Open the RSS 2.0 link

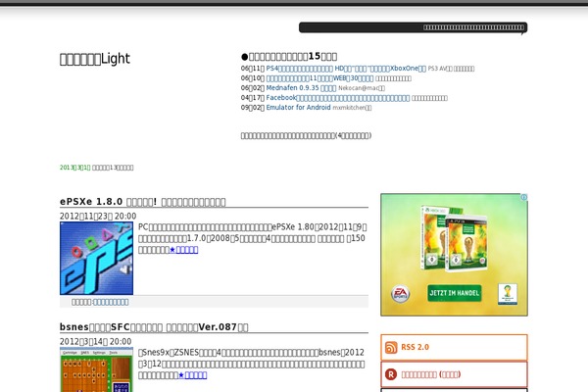click(415, 347)
